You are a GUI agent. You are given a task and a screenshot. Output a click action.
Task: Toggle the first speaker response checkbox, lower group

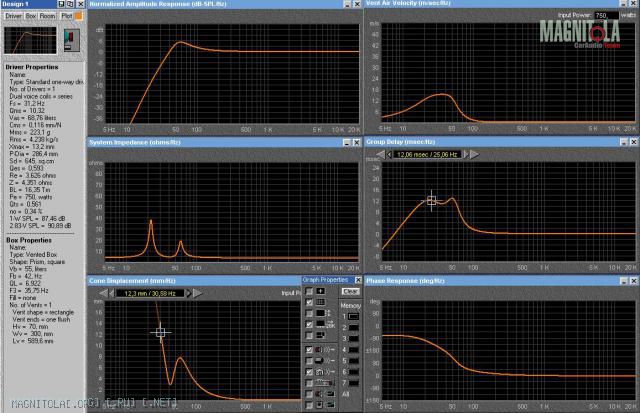coord(309,350)
